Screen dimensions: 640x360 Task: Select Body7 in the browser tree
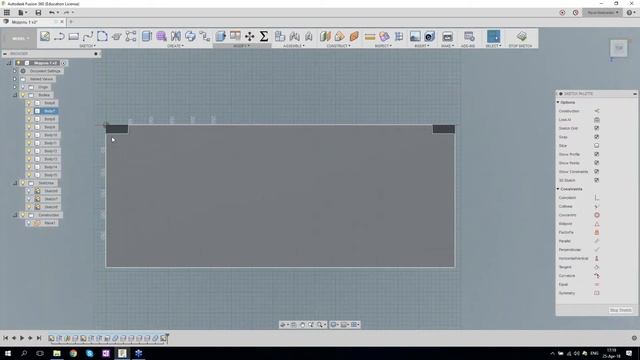click(x=49, y=111)
